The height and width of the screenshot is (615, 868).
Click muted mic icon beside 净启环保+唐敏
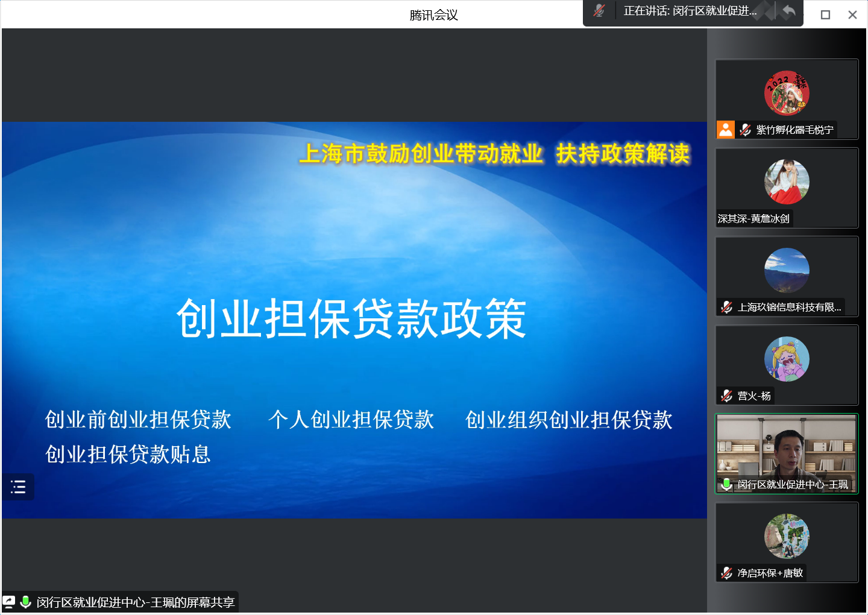click(x=727, y=573)
